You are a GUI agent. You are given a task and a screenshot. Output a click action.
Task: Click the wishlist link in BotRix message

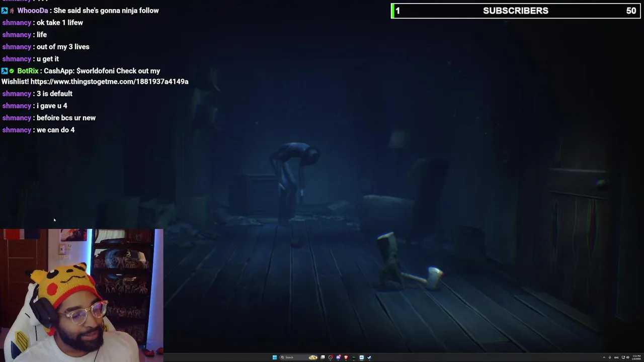110,81
